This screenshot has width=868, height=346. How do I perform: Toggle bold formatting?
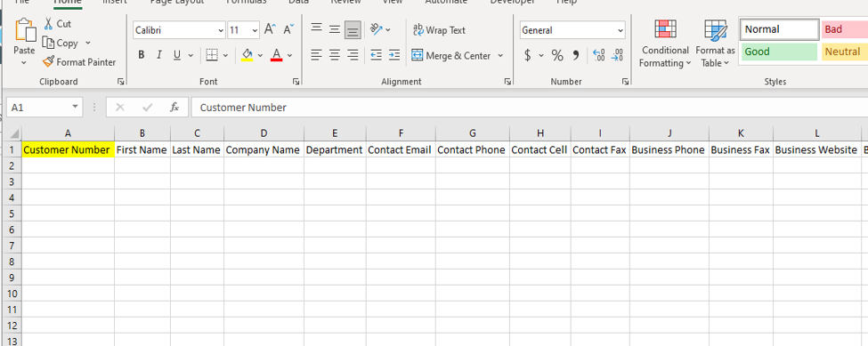click(142, 55)
